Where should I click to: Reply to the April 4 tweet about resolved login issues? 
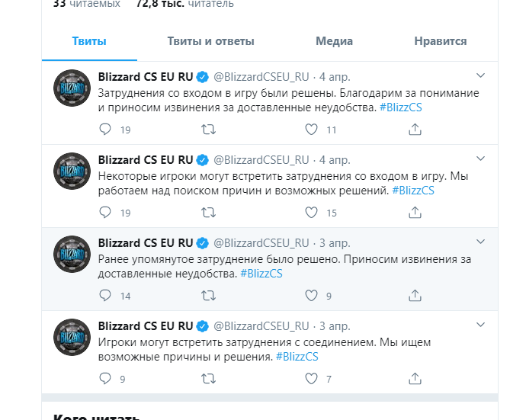tap(105, 130)
